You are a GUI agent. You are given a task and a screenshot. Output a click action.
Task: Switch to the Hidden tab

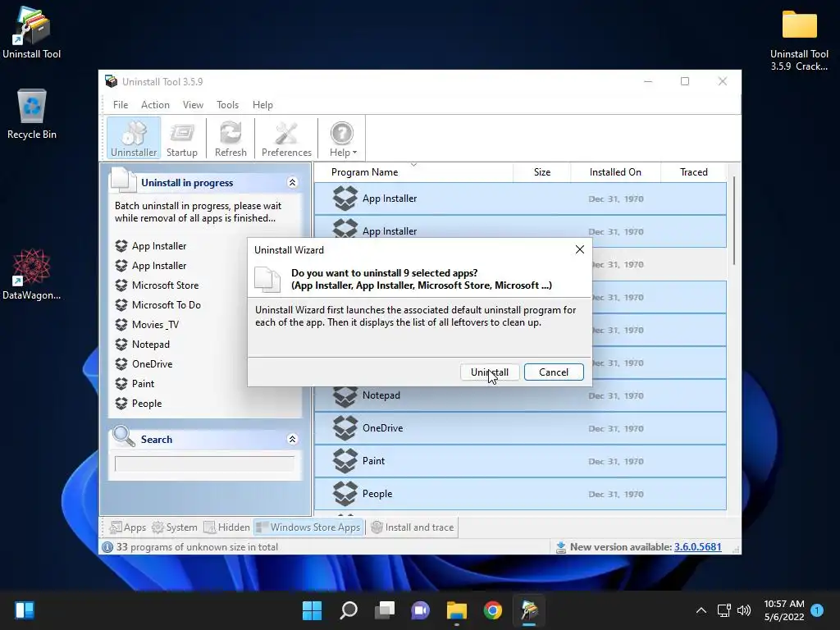point(226,527)
